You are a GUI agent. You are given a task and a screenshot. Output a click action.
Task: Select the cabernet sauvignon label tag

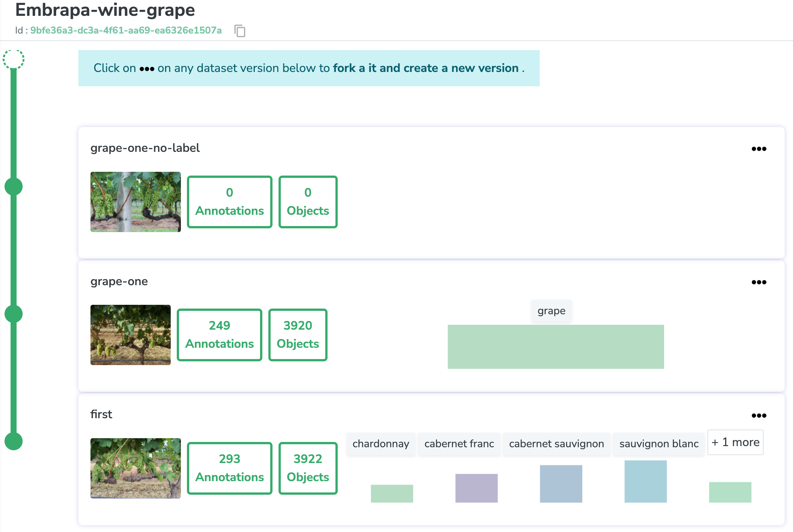pos(556,444)
